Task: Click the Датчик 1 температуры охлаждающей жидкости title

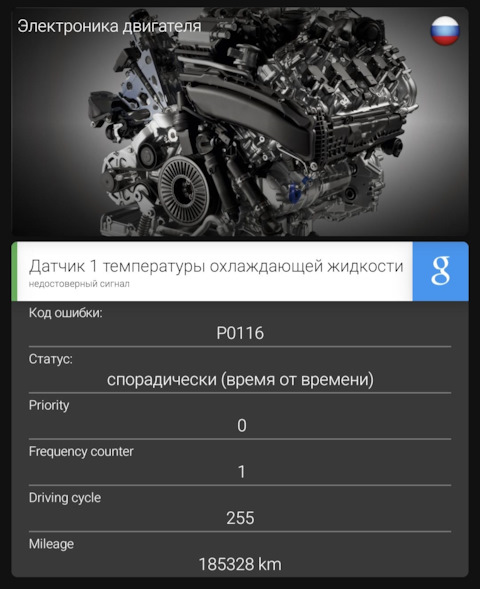Action: tap(216, 266)
